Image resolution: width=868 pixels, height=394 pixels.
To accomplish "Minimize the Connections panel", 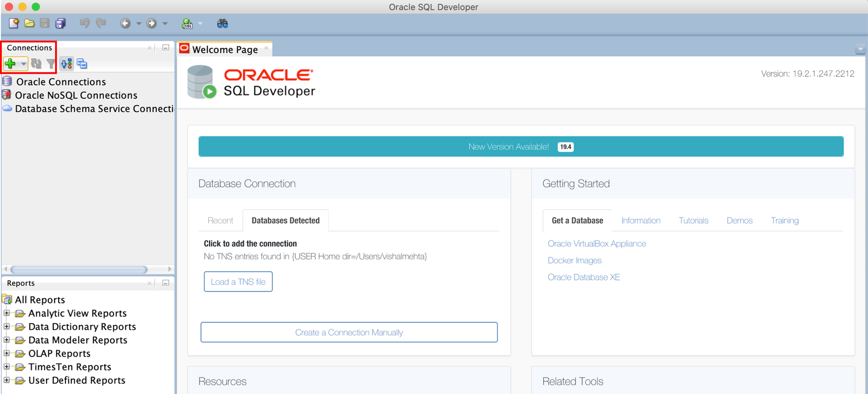I will [x=166, y=47].
